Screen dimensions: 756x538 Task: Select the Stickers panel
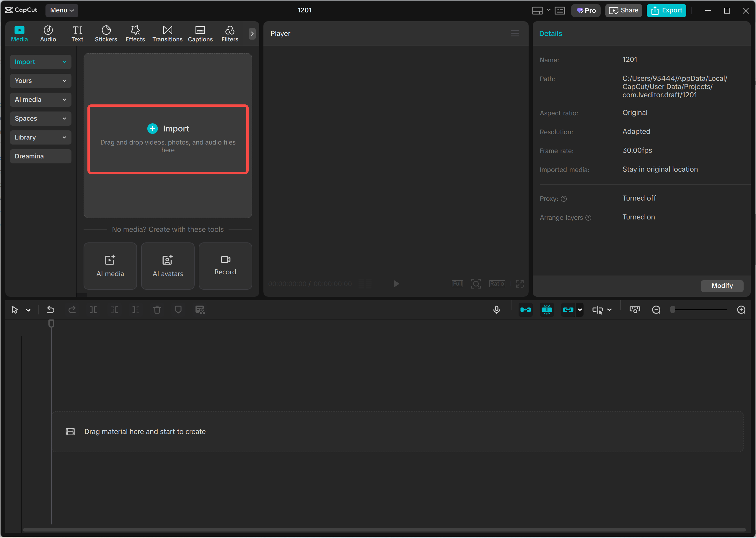coord(106,33)
